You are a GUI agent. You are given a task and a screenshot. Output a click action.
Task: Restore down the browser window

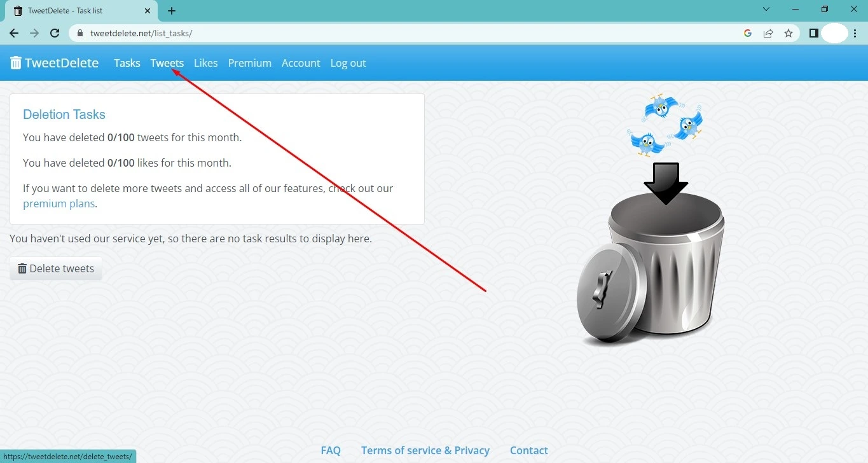(x=825, y=10)
